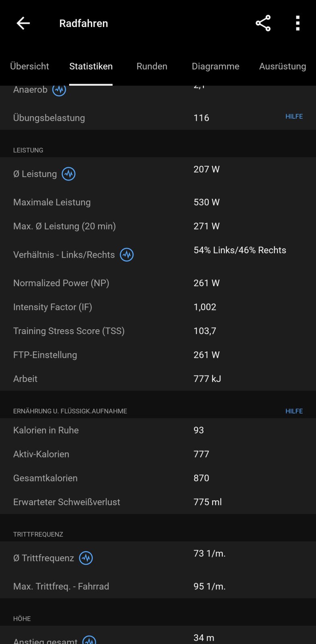Go to the Diagramme tab

pyautogui.click(x=215, y=66)
